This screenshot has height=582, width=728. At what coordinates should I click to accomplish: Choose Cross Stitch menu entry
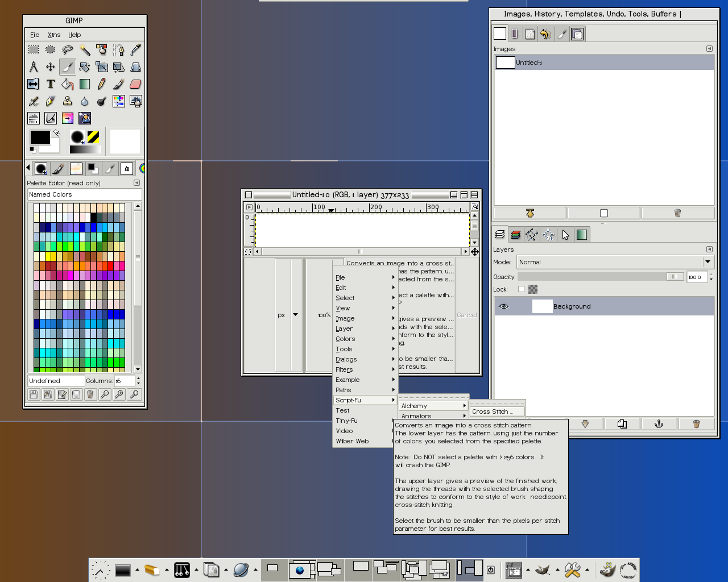497,411
